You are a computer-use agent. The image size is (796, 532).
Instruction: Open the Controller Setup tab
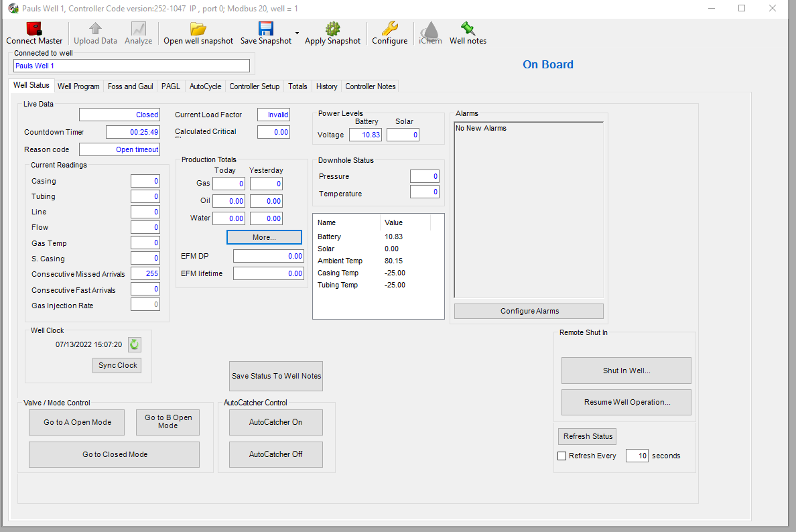[x=255, y=86]
